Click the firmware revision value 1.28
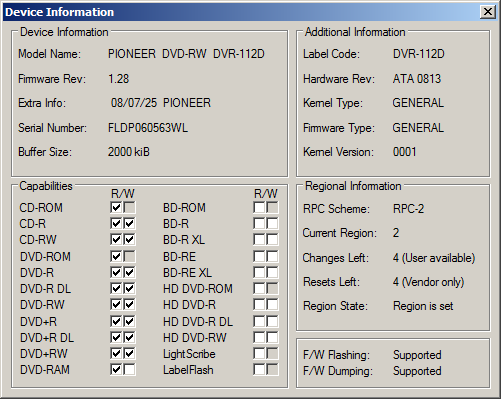Image resolution: width=501 pixels, height=399 pixels. 118,79
